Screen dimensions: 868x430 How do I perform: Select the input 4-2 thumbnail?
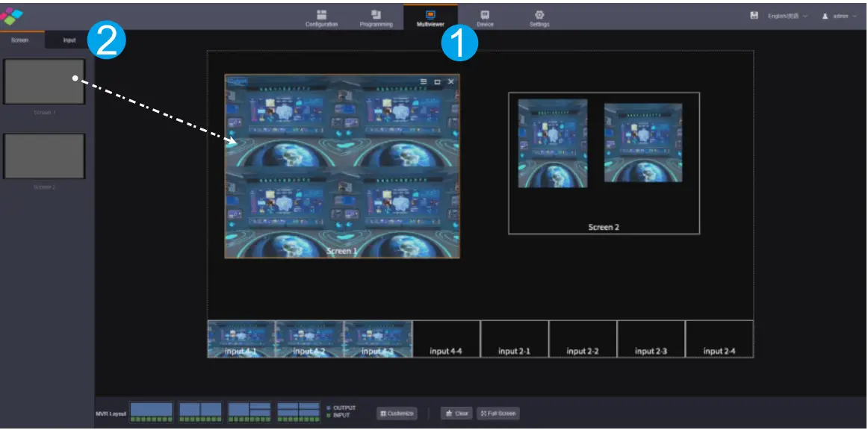pyautogui.click(x=308, y=338)
